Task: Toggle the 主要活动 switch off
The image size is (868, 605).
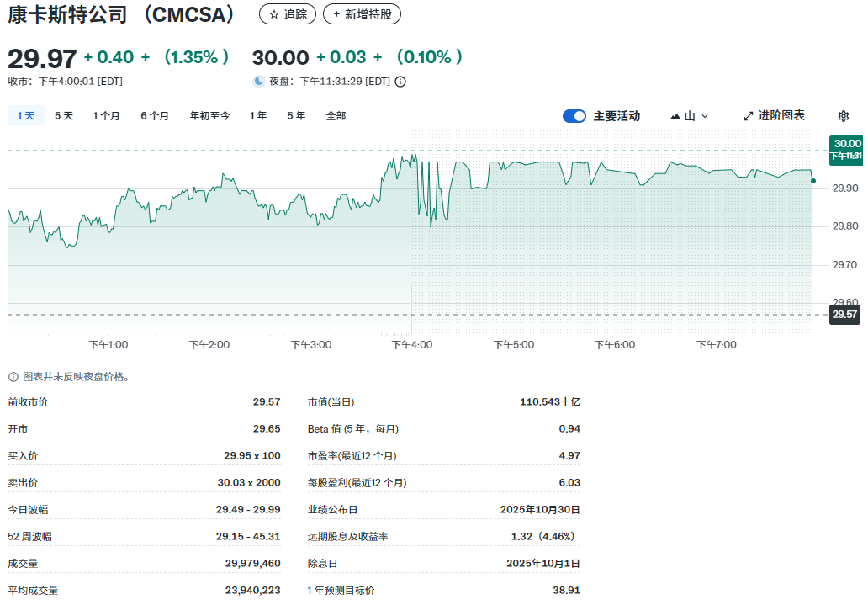Action: point(574,116)
